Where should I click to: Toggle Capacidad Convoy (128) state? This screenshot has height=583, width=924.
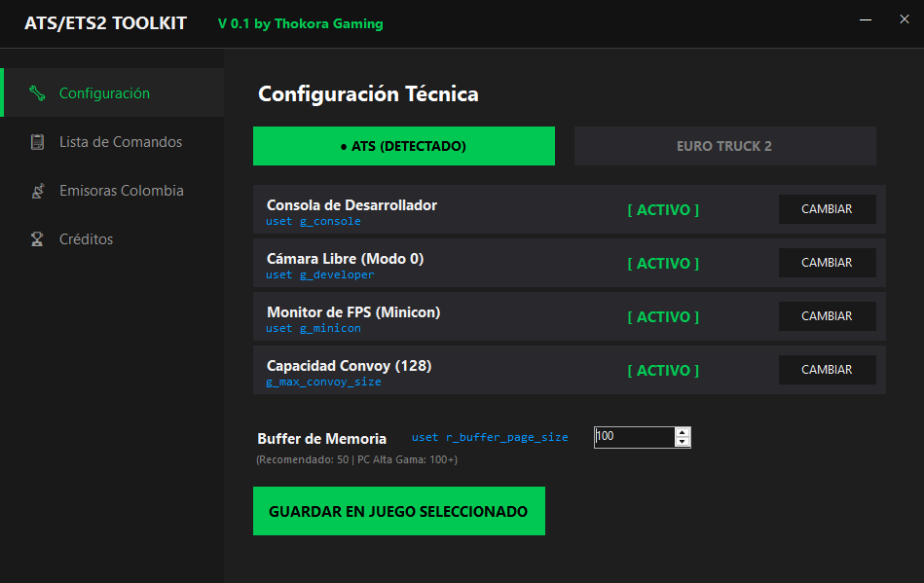[x=827, y=369]
